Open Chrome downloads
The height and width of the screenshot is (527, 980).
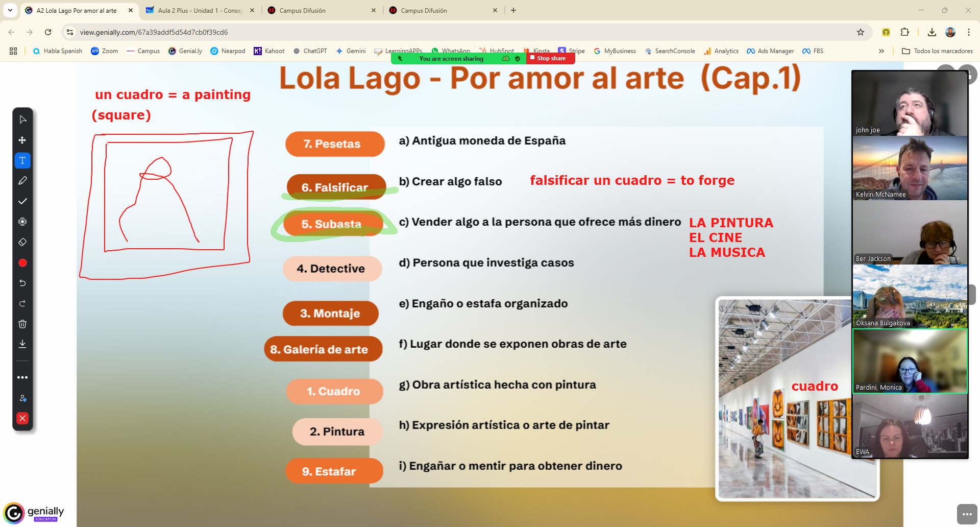(x=932, y=32)
